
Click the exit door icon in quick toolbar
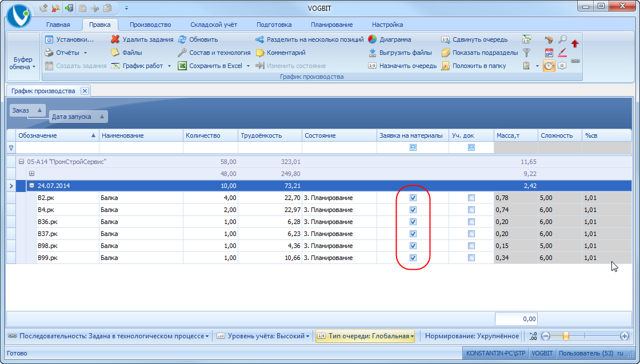tap(69, 8)
